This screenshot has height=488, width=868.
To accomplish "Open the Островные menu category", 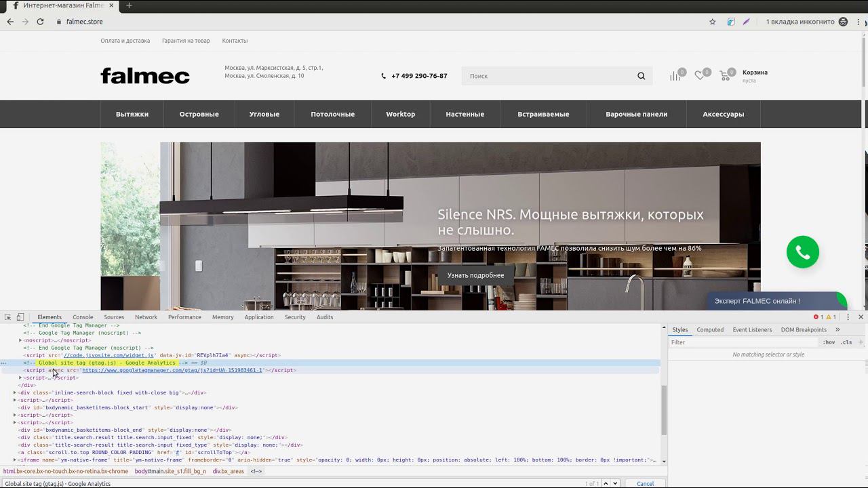I will (199, 114).
